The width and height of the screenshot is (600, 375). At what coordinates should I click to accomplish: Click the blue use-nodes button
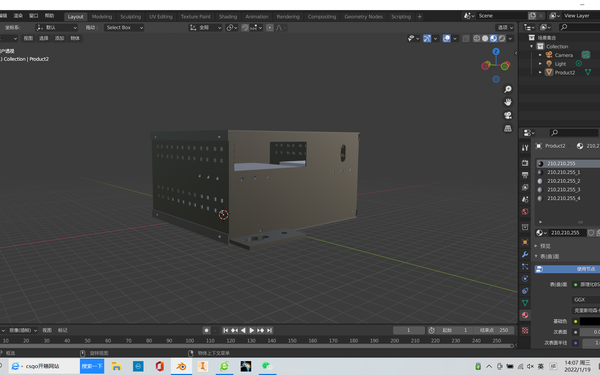(567, 269)
